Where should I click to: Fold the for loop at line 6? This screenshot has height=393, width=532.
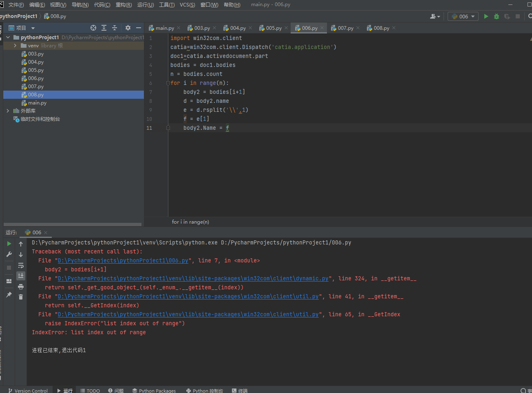[168, 83]
